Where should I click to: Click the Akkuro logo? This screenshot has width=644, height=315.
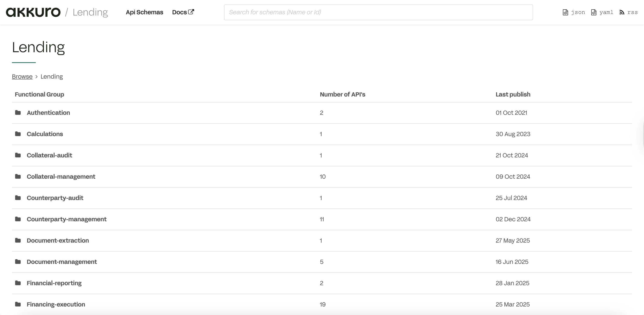(33, 12)
